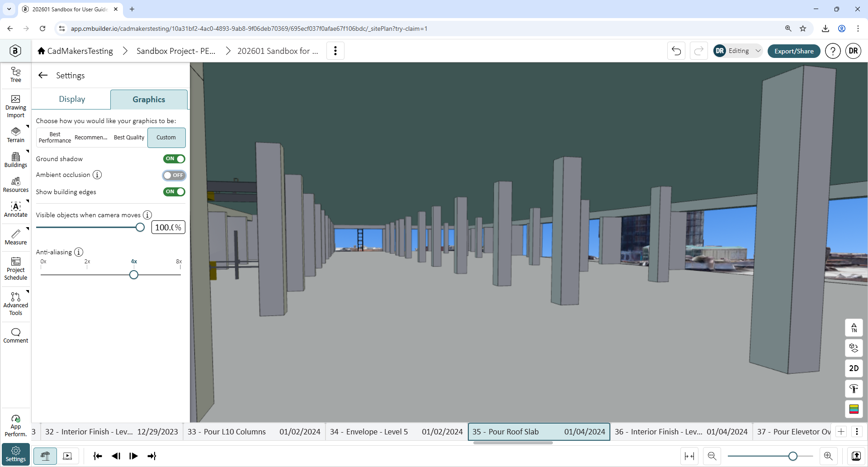Select step 36 - Interior Finish
The height and width of the screenshot is (467, 868).
681,432
